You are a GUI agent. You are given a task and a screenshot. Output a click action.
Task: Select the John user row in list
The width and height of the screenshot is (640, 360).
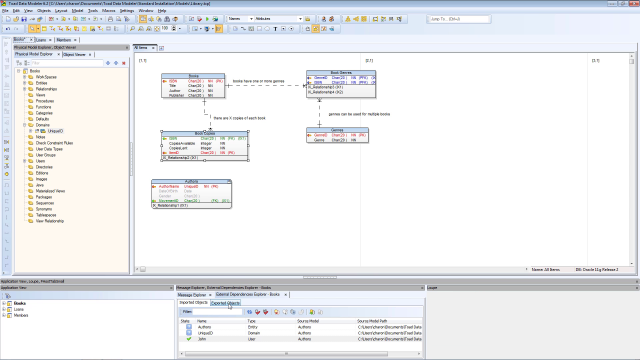click(x=301, y=339)
